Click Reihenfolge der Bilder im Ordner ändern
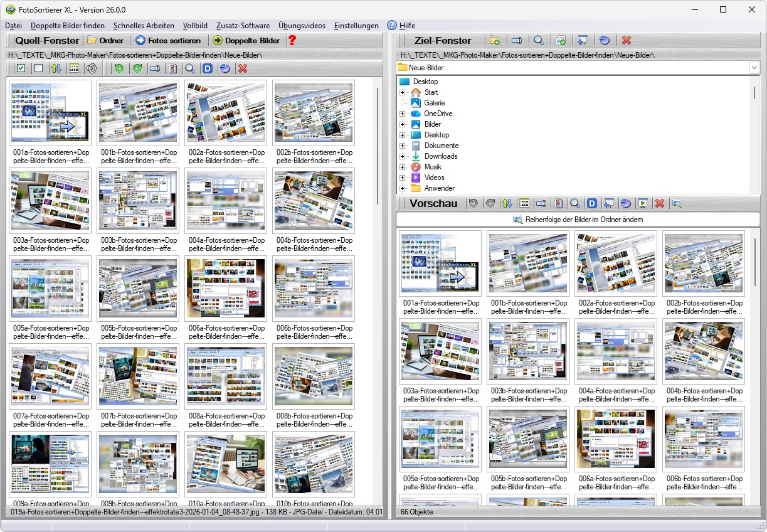Viewport: 767px width, 532px height. (578, 220)
